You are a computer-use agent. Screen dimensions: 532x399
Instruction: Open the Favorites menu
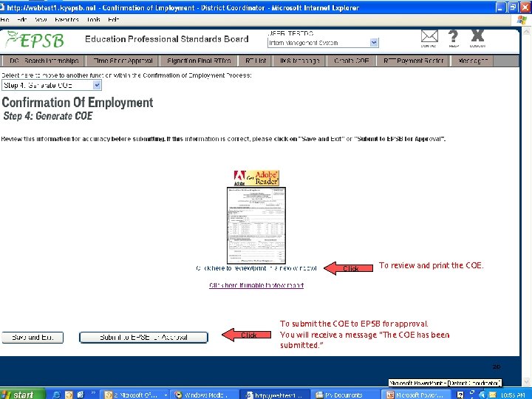(66, 20)
